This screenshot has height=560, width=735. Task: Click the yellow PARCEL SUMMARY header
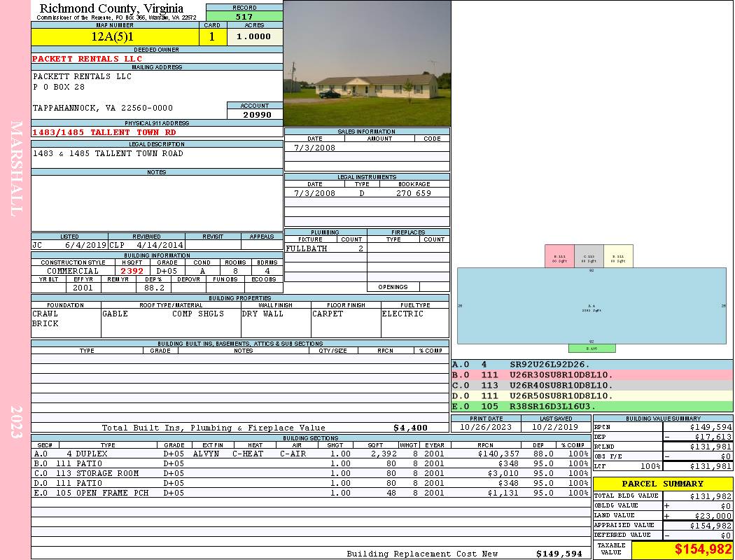(662, 484)
